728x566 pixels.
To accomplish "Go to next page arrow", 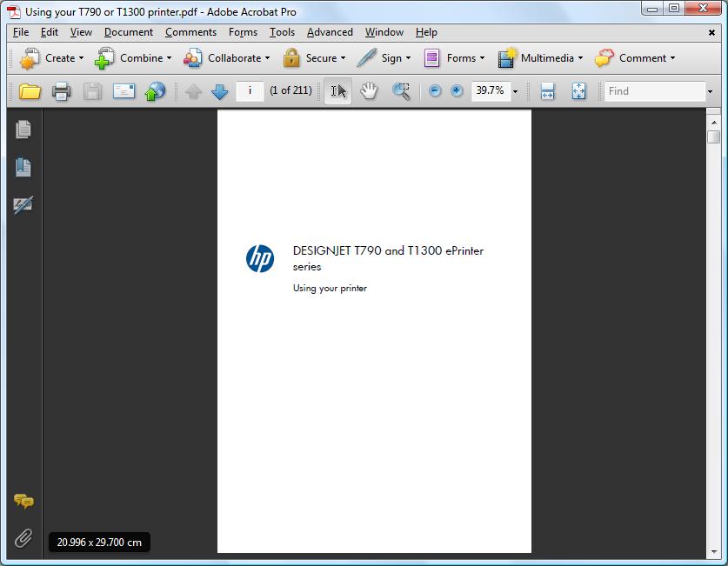I will 219,91.
